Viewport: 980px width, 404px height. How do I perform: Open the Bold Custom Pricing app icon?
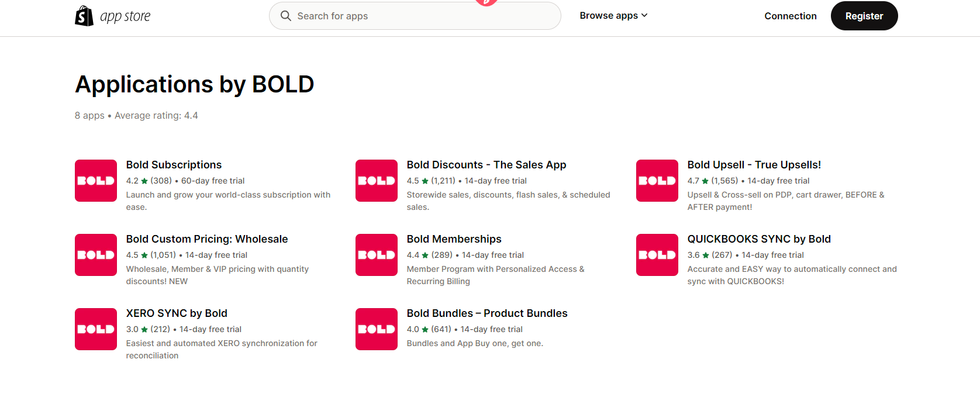(x=96, y=255)
